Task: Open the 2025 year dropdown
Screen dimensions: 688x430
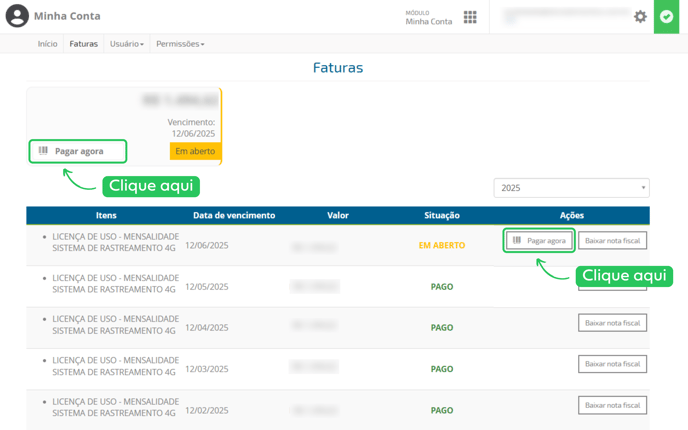Action: (571, 188)
